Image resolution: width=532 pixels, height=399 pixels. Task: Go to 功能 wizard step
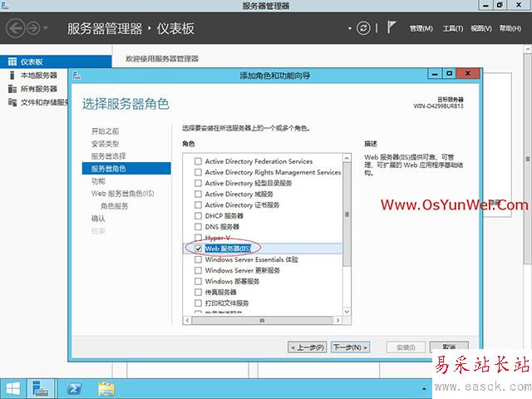point(98,181)
